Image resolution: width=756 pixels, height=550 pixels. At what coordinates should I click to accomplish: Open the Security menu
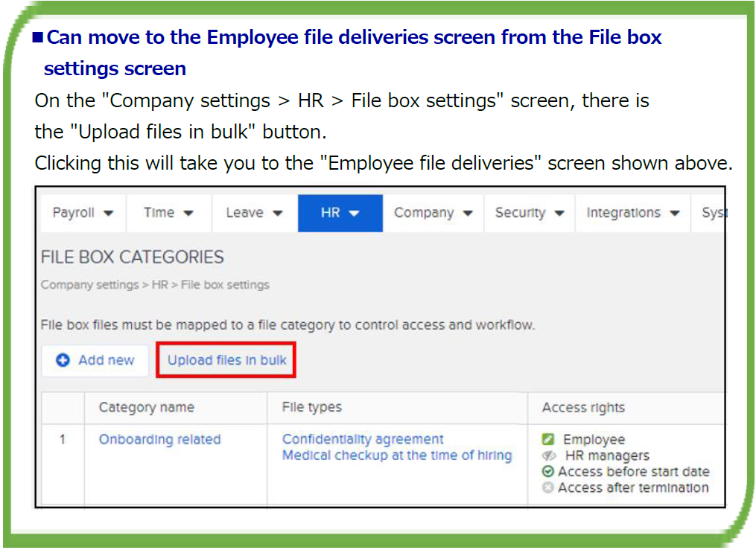click(x=529, y=213)
